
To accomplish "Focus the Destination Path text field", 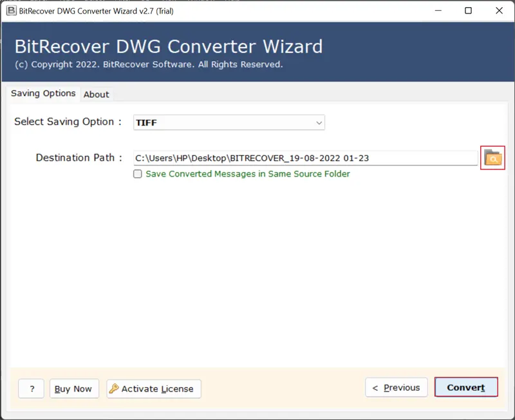I will [x=304, y=158].
